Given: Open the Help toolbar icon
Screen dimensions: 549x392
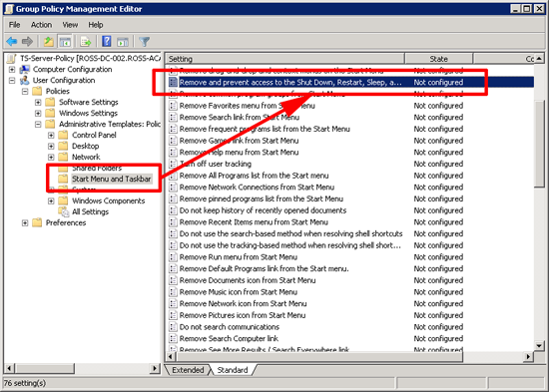Looking at the screenshot, I should [x=107, y=41].
